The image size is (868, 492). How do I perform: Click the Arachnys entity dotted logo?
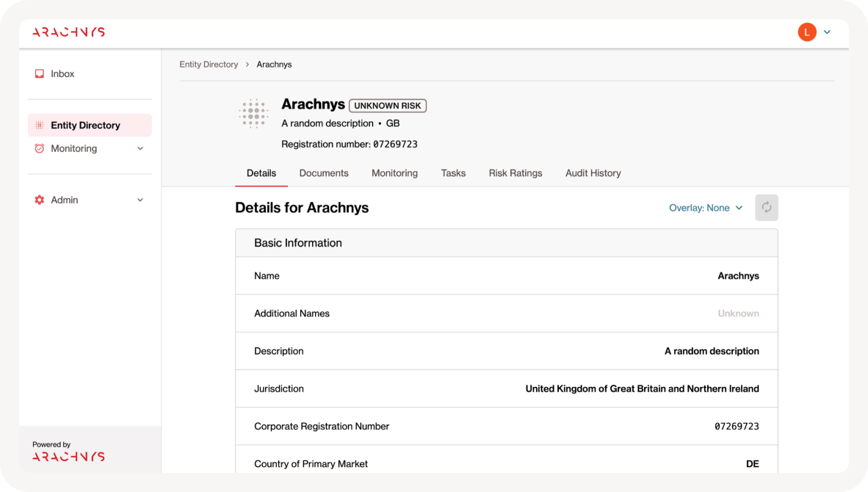pos(253,114)
